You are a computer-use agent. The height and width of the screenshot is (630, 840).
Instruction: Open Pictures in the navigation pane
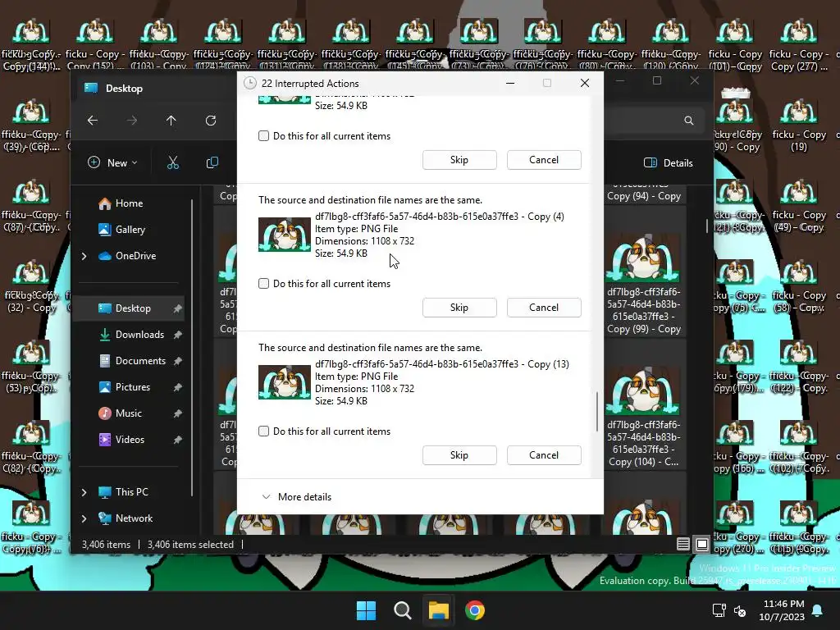(132, 387)
